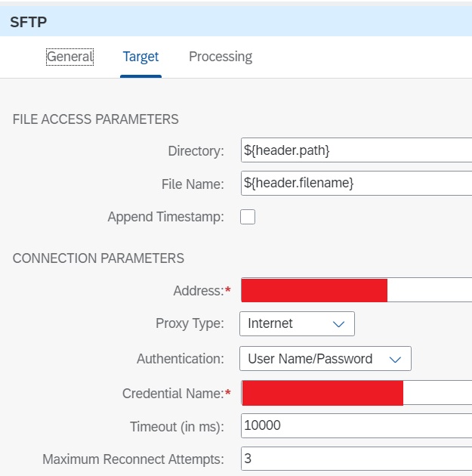Click the Timeout (in ms) field
Viewport: 472px width, 476px height.
[x=355, y=425]
